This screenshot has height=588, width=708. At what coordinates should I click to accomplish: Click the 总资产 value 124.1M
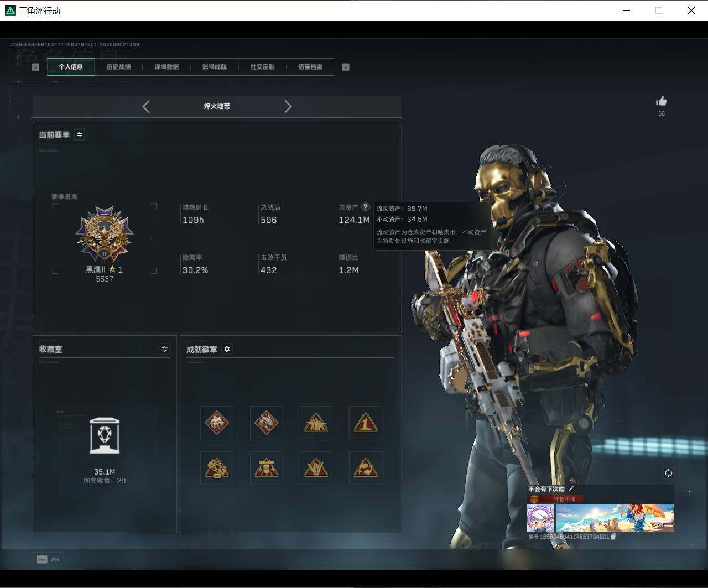[x=354, y=220]
